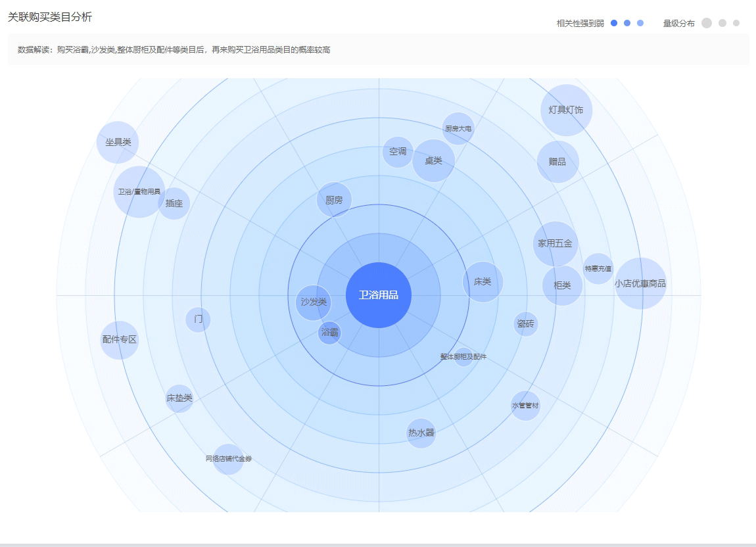Viewport: 756px width, 547px height.
Task: Select the 沙发类 category bubble
Action: coord(314,302)
